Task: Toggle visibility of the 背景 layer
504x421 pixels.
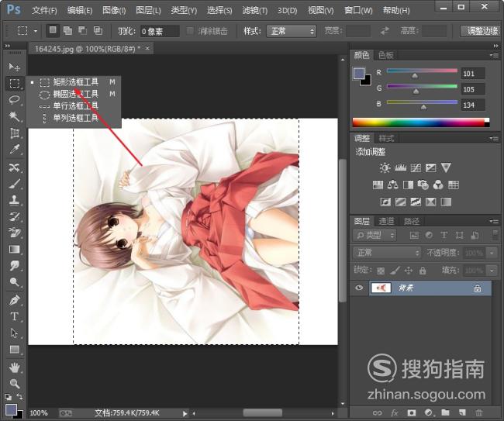Action: coord(359,288)
